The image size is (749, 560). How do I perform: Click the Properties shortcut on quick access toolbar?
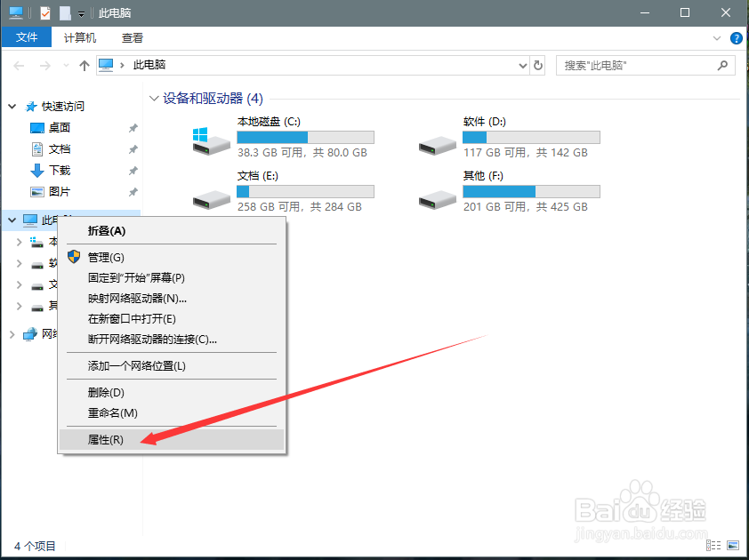[x=44, y=12]
